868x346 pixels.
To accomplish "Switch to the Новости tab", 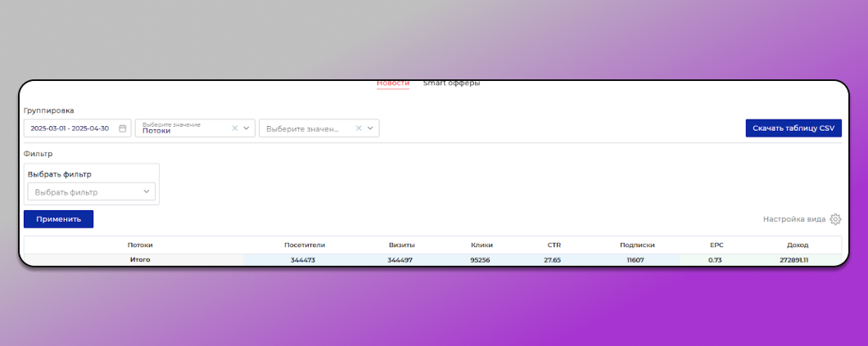I will (393, 83).
